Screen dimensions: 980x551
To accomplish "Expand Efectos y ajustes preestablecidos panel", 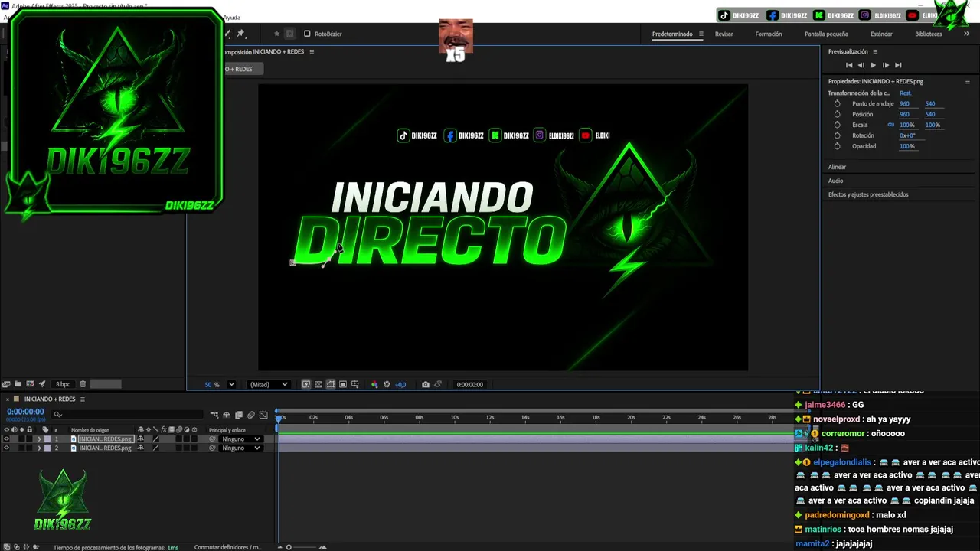I will (x=867, y=194).
